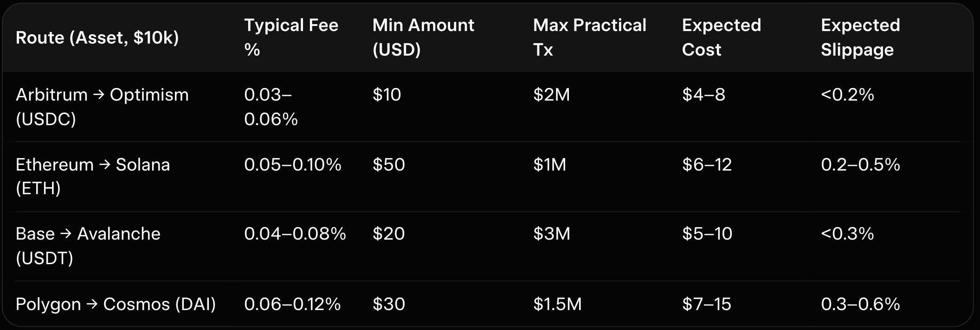980x330 pixels.
Task: Click the 0.3–0.6% slippage value
Action: [x=860, y=304]
